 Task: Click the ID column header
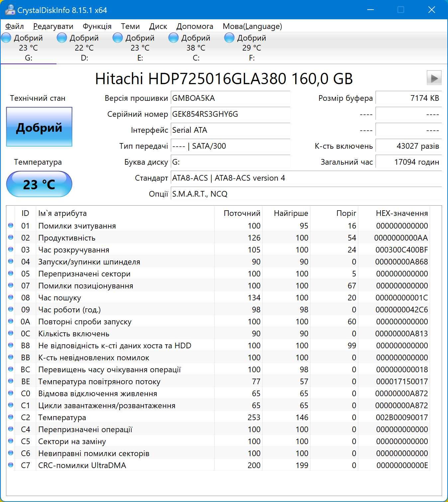coord(25,213)
